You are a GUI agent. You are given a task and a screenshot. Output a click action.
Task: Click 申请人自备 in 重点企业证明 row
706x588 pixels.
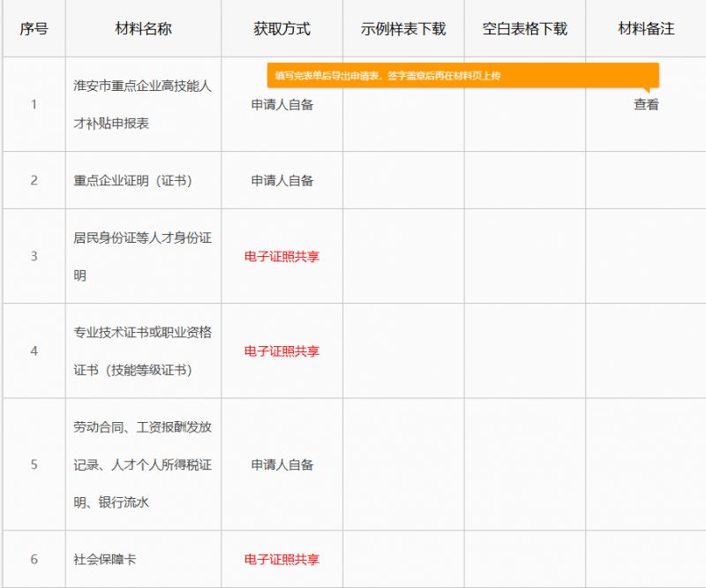(x=282, y=181)
